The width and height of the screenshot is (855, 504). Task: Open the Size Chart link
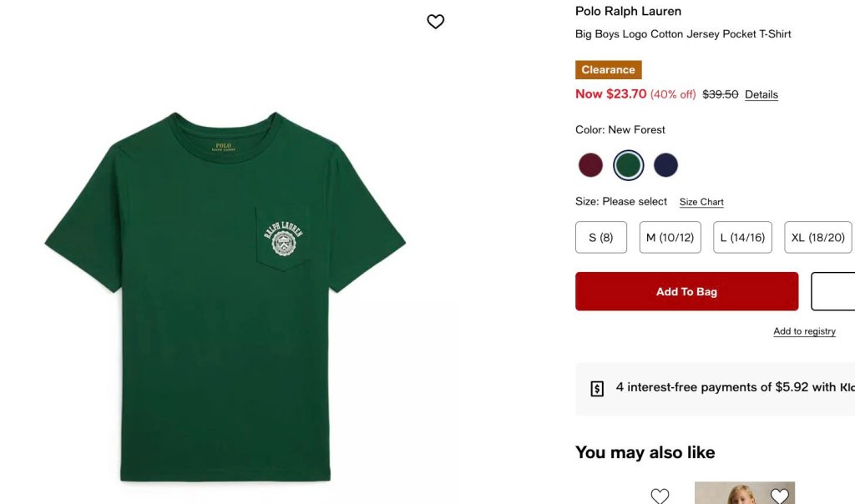point(701,202)
